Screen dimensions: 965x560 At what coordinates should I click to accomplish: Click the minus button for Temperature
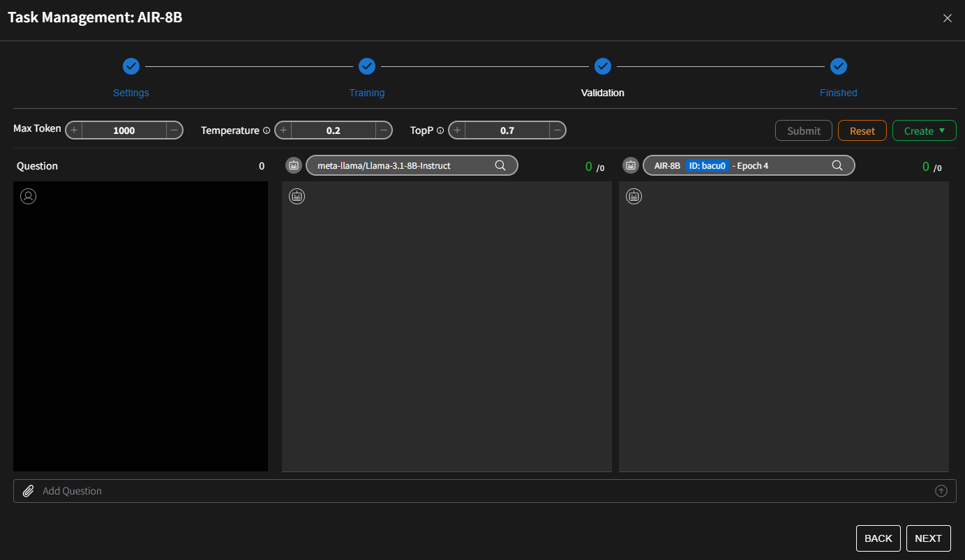pyautogui.click(x=384, y=130)
